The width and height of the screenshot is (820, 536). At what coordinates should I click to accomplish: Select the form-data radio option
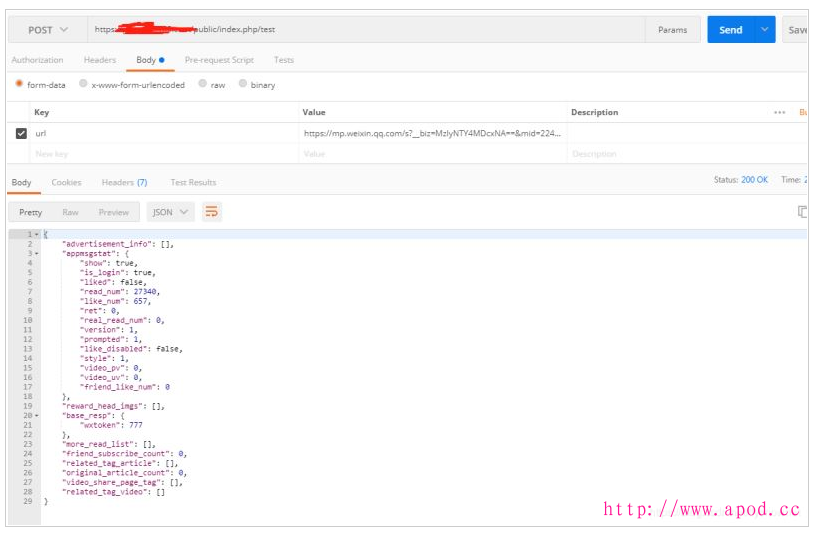pos(19,84)
